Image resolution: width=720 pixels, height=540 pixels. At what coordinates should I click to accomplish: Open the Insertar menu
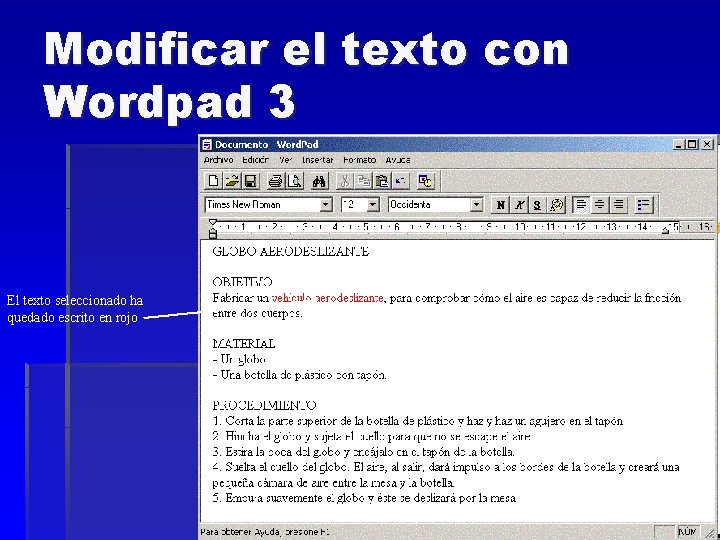317,160
